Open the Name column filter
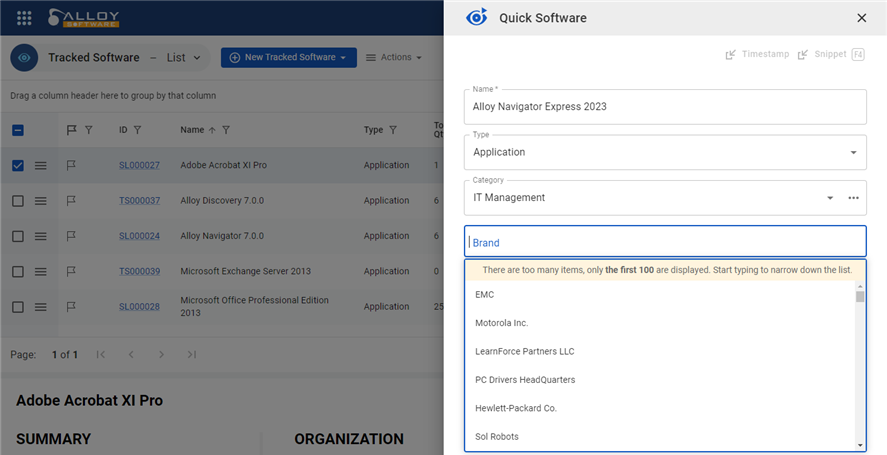This screenshot has width=887, height=455. 226,130
